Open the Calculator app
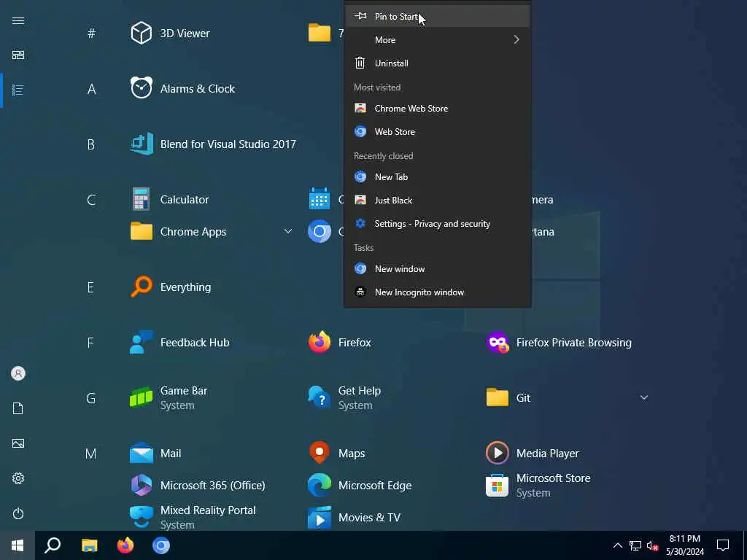 click(x=169, y=200)
